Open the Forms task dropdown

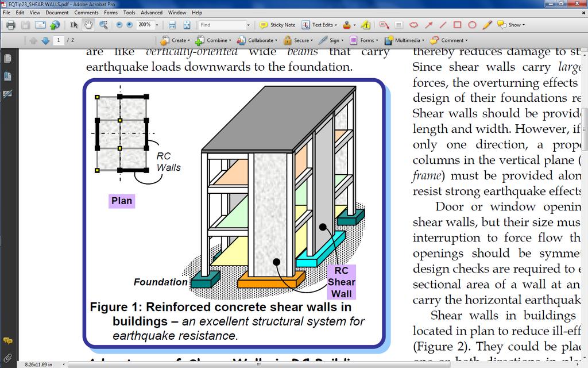[363, 40]
